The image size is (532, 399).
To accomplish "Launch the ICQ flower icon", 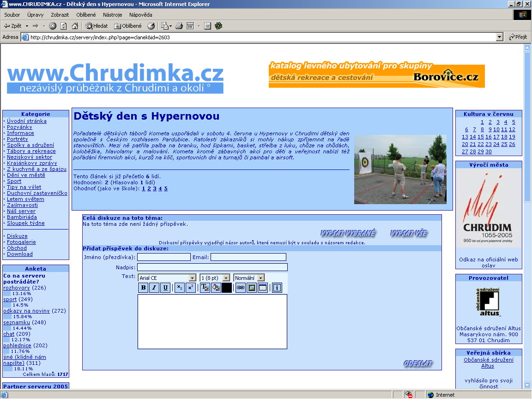I will (x=218, y=26).
